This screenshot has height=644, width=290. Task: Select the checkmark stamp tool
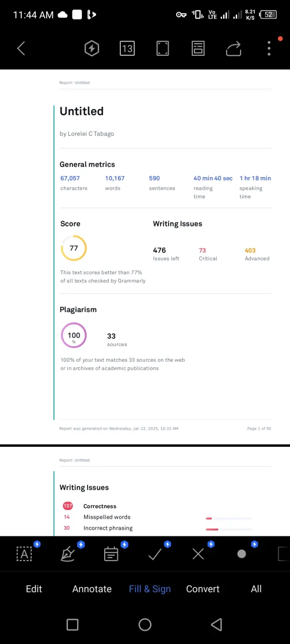155,554
